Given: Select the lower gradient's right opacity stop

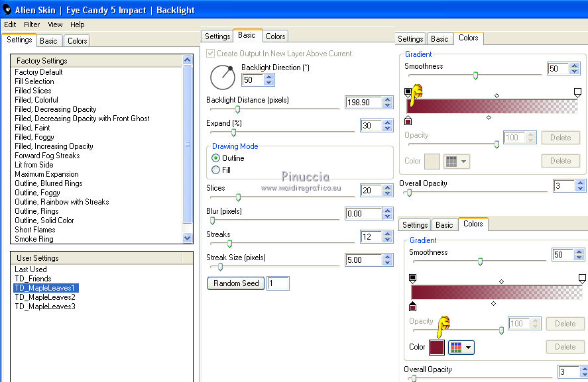Looking at the screenshot, I should (582, 279).
